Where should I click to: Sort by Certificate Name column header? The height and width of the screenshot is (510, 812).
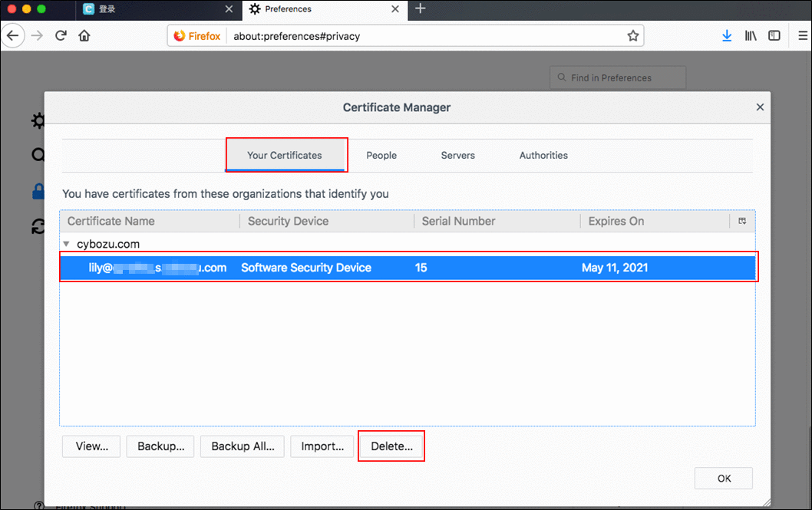(150, 222)
